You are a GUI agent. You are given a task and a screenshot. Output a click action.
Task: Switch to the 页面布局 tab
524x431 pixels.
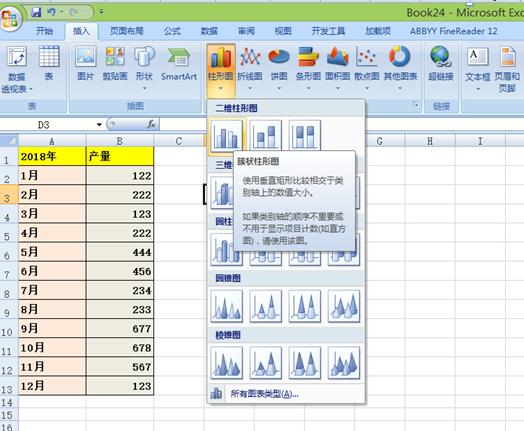point(127,31)
